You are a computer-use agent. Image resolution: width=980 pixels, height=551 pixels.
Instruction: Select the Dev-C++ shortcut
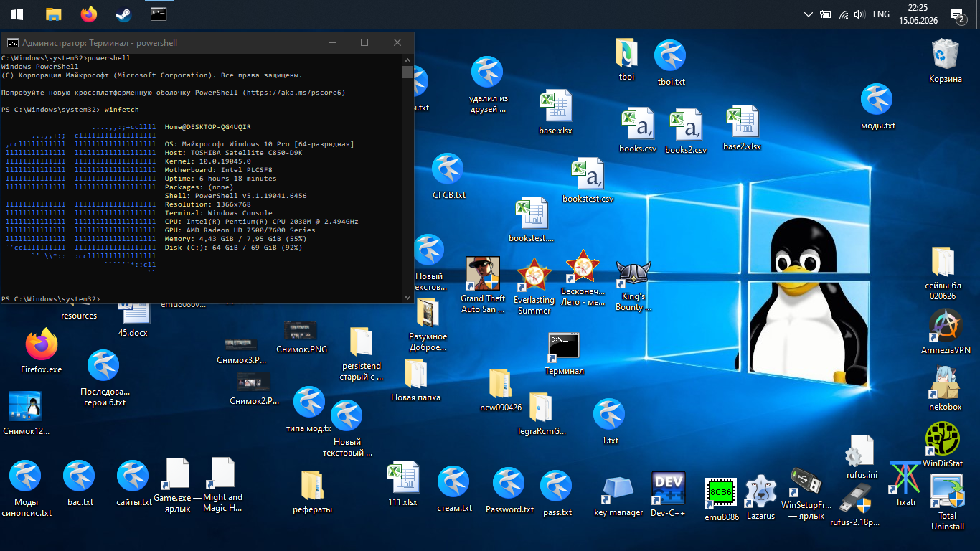pos(668,494)
